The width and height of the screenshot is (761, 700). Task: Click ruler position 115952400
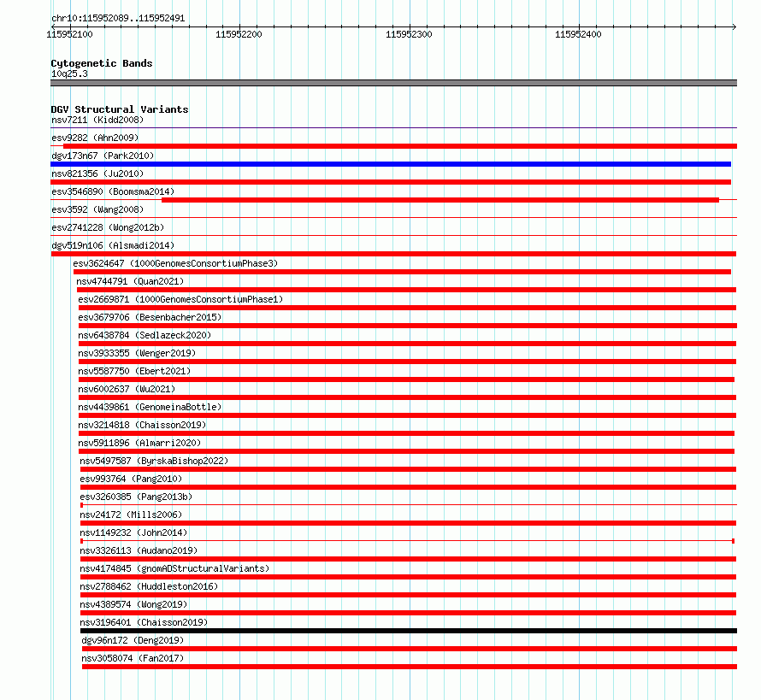[x=578, y=34]
